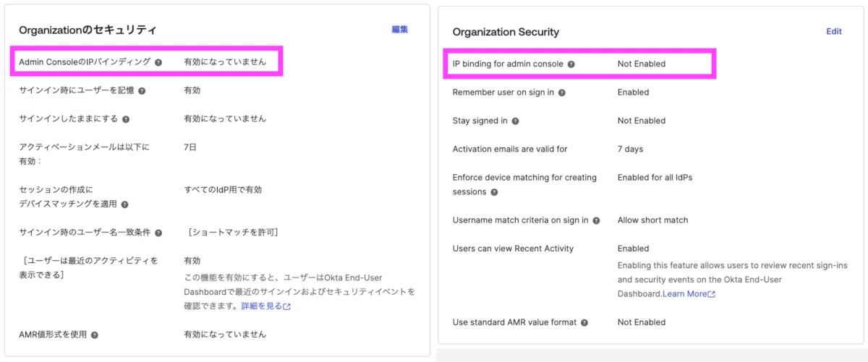This screenshot has height=362, width=868.
Task: Click Edit in Organization Security panel
Action: point(834,32)
